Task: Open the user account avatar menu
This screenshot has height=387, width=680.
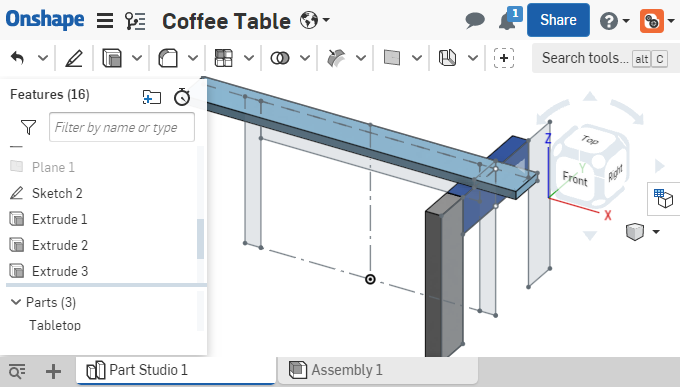Action: click(652, 20)
